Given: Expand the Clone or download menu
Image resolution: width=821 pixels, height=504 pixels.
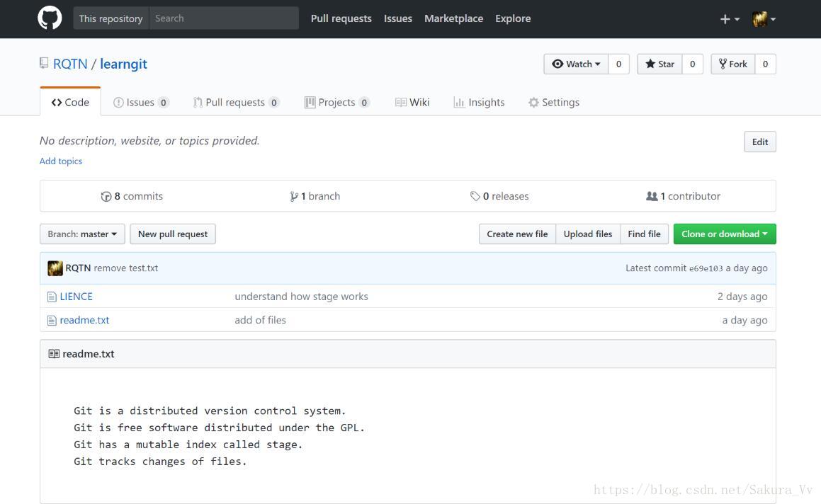Looking at the screenshot, I should (x=725, y=234).
